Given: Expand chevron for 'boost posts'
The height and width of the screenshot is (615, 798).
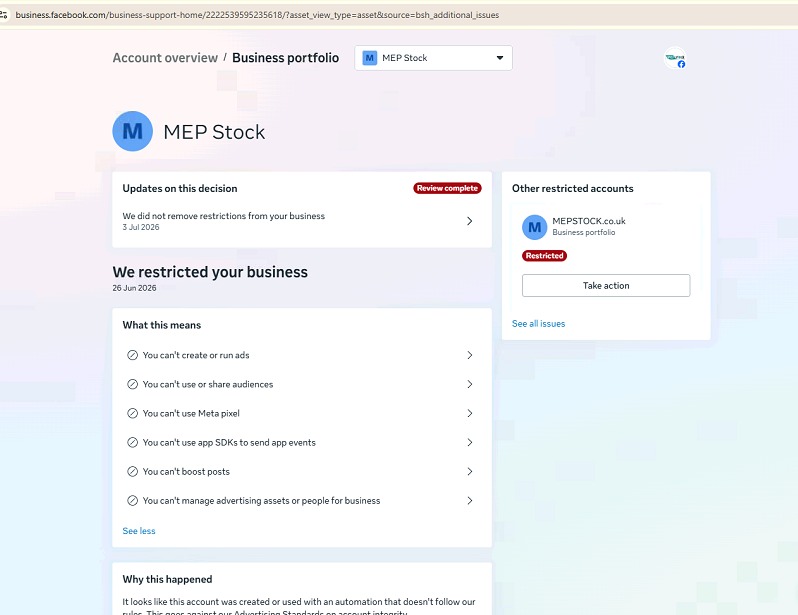Looking at the screenshot, I should [470, 471].
